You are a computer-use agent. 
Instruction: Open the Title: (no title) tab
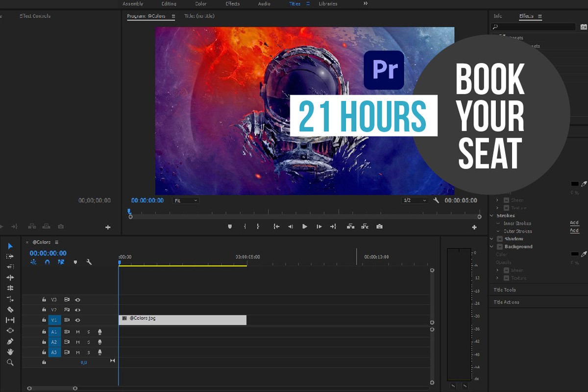pyautogui.click(x=199, y=16)
